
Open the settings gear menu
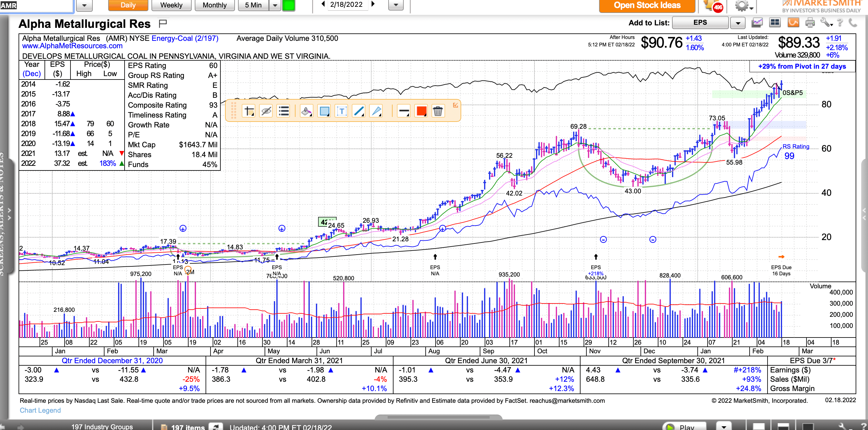(x=744, y=6)
